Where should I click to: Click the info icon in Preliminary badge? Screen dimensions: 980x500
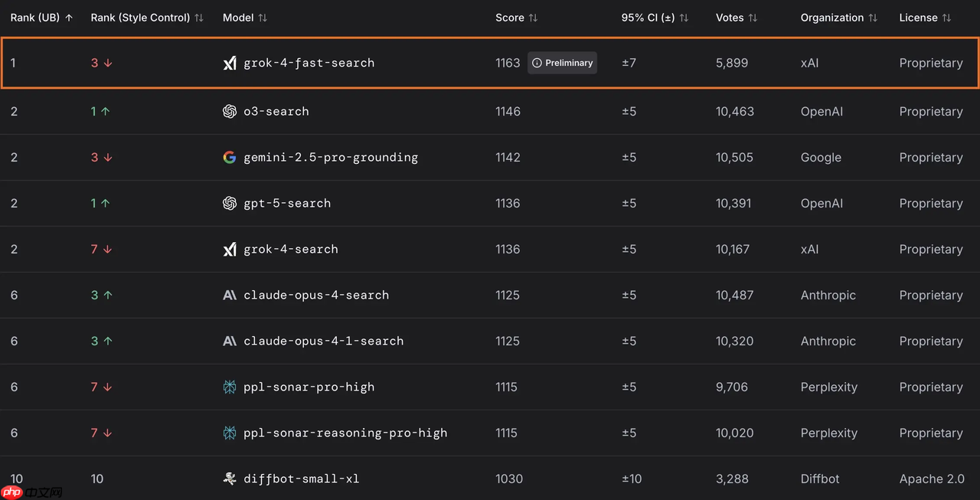[x=537, y=64]
